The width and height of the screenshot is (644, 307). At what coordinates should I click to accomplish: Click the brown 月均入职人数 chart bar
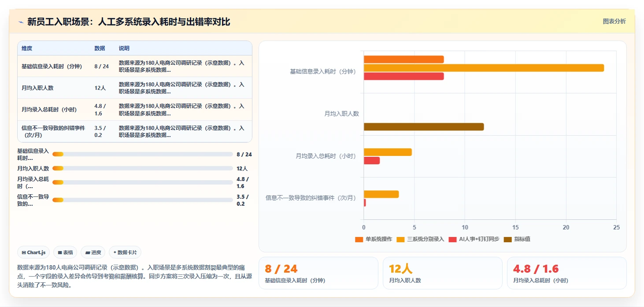click(x=424, y=127)
